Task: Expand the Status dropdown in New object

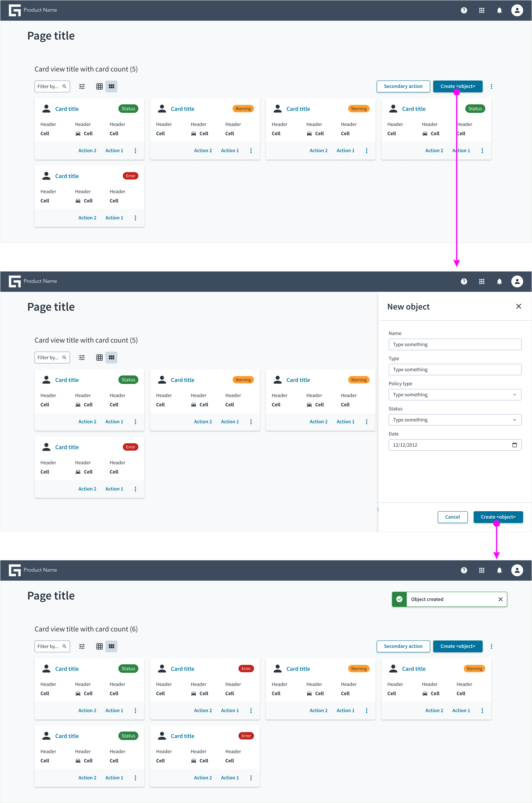Action: (x=455, y=420)
